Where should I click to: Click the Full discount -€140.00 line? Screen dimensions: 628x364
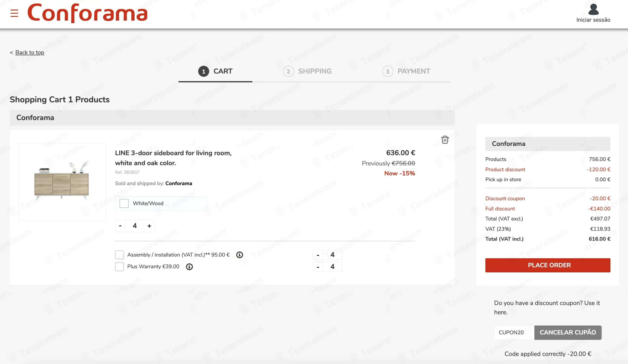click(x=548, y=209)
